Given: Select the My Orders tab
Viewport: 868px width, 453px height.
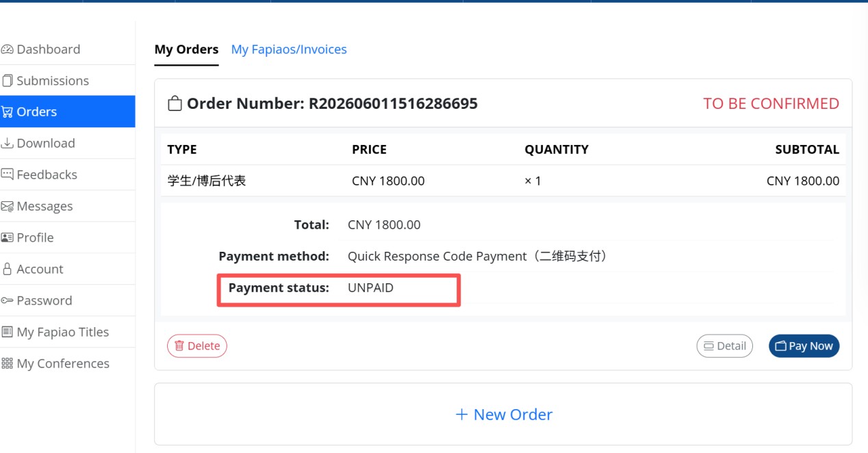Looking at the screenshot, I should [x=186, y=49].
